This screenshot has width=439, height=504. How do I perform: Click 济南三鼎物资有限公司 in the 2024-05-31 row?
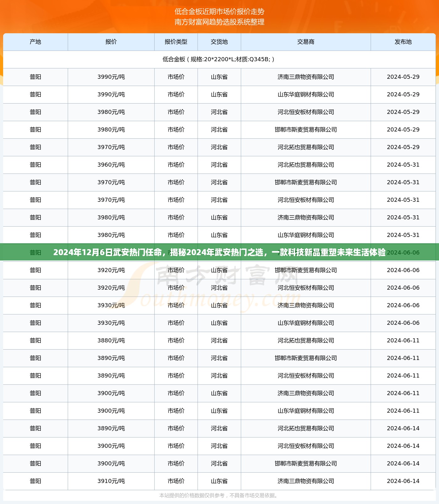[x=306, y=217]
